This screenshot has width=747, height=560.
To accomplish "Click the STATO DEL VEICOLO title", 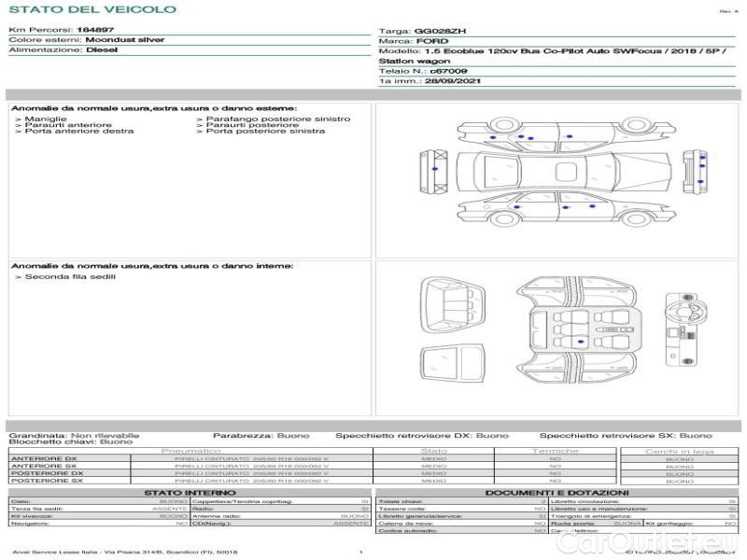I will pos(92,9).
